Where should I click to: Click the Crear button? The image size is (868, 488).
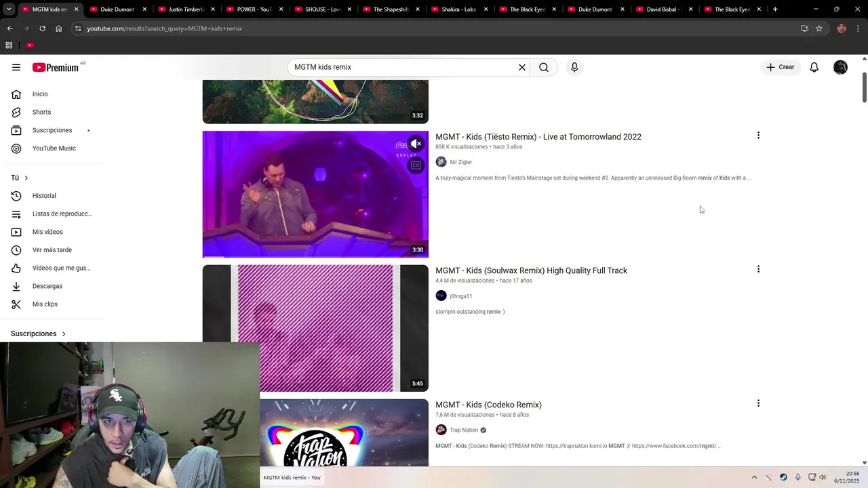(x=781, y=67)
